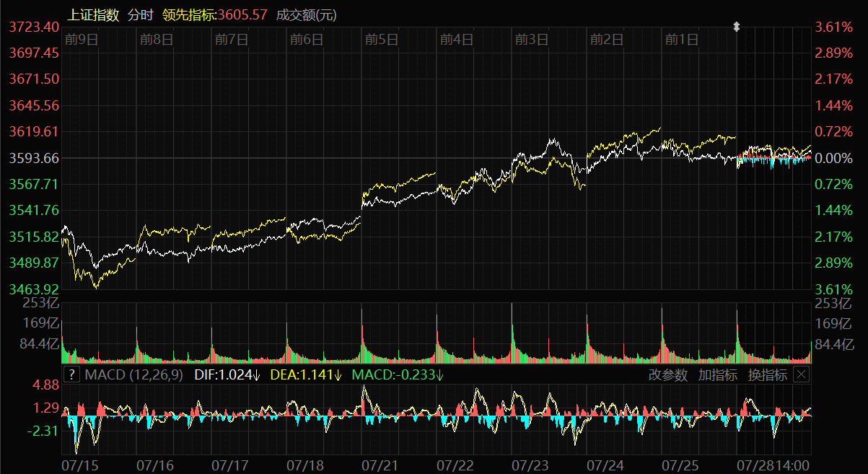Screen dimensions: 868x474
Task: Select the 前1日 day marker
Action: click(x=681, y=40)
